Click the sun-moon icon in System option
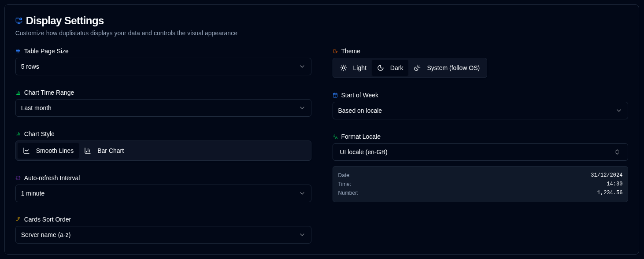Viewport: 644px width, 259px height. point(417,68)
